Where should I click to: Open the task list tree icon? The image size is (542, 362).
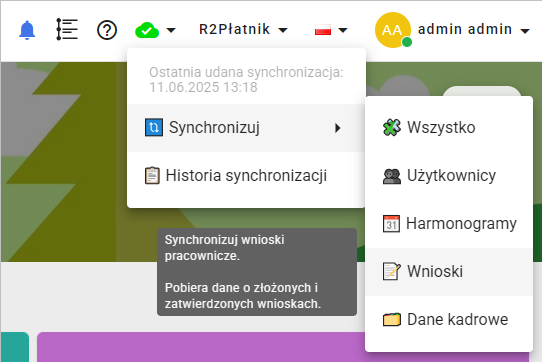tap(67, 29)
